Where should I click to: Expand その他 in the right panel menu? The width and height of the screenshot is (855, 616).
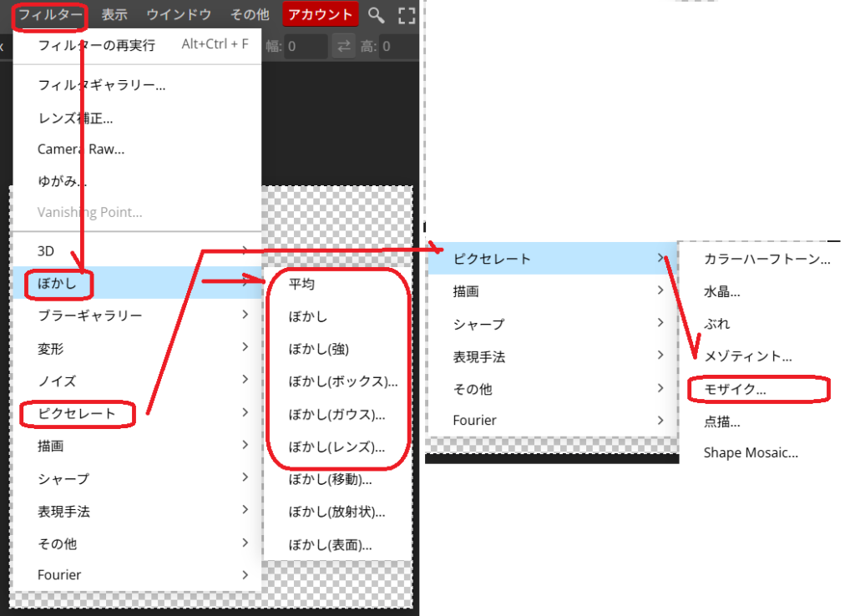pos(553,389)
